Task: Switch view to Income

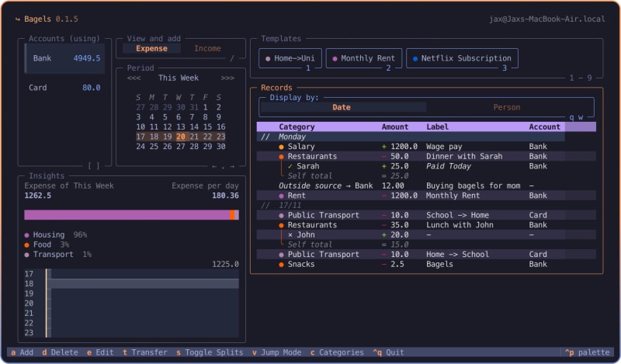Action: 207,48
